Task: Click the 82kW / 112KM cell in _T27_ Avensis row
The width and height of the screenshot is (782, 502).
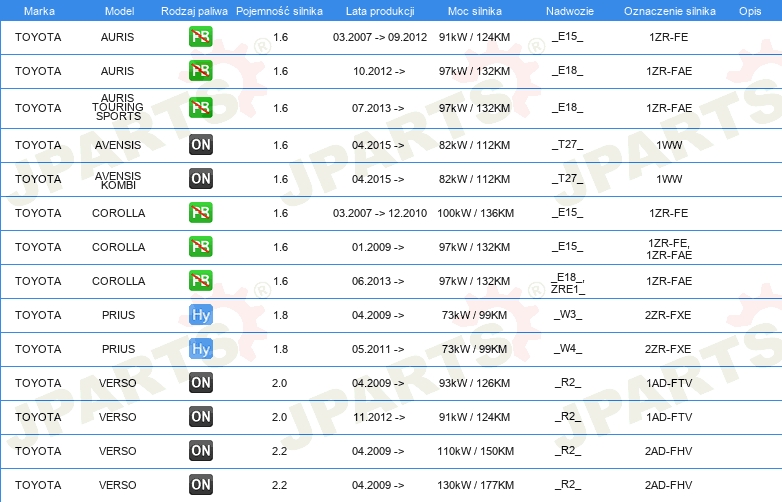Action: [x=474, y=145]
